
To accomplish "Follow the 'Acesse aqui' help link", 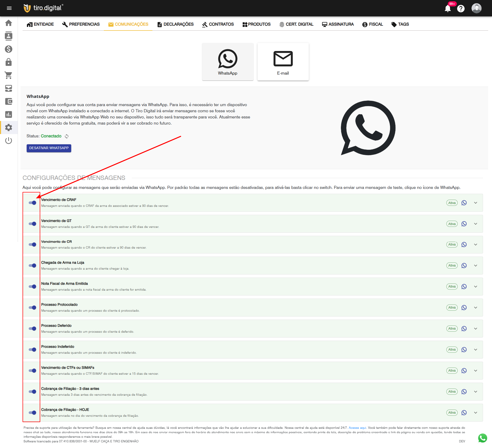I will point(357,428).
